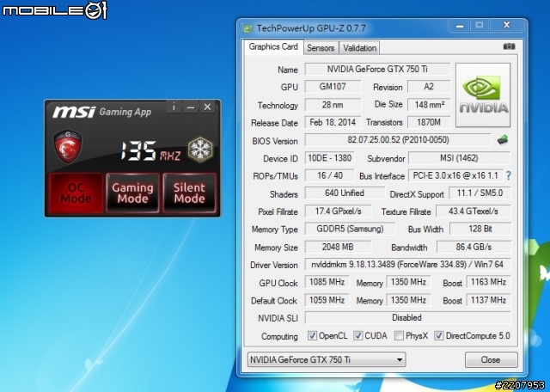Click Release Date value Feb 18, 2014
Viewport: 550px width, 392px height.
point(333,122)
